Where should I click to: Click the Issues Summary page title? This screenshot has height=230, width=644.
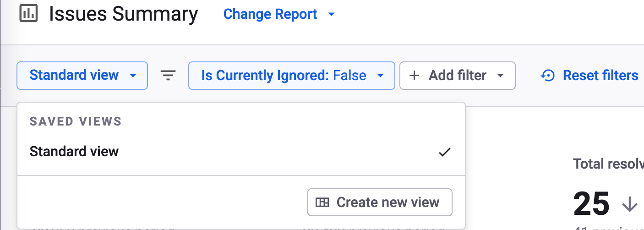tap(124, 14)
